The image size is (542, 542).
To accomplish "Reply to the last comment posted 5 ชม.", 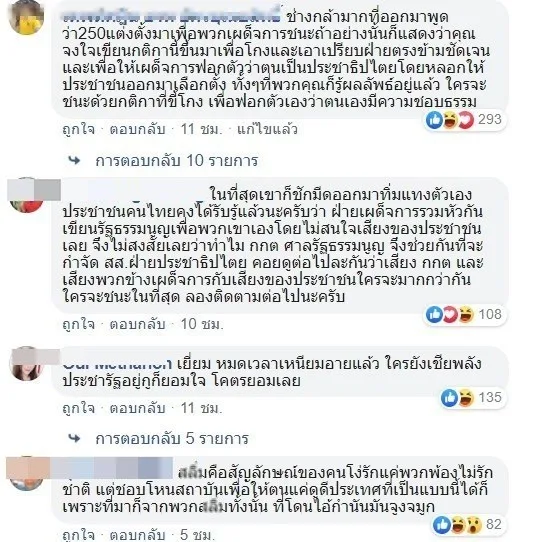I will (x=137, y=535).
